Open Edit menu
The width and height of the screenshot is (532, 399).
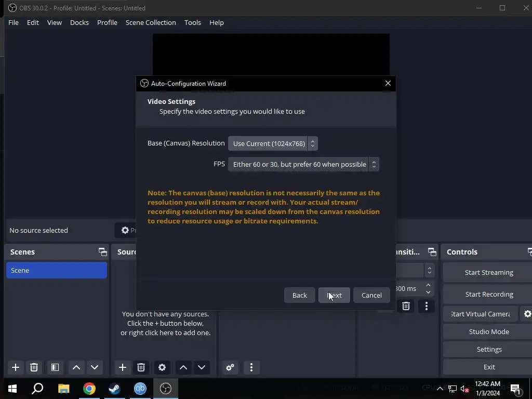point(33,22)
